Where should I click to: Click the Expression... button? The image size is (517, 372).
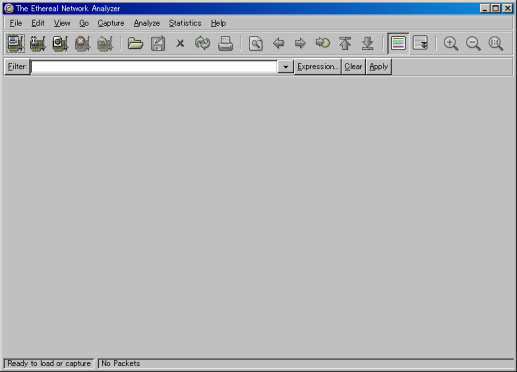(x=318, y=67)
